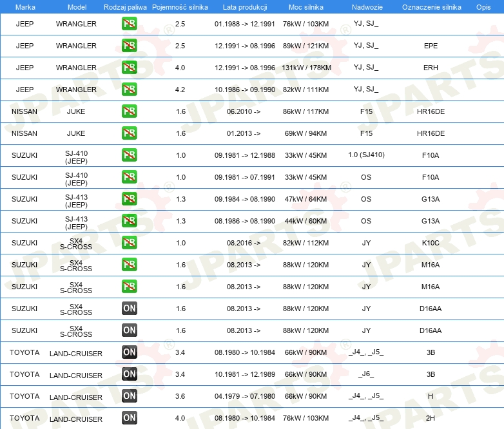Viewport: 504px width, 429px height.
Task: Click diesel ON icon in Land-Cruiser 08.1980 3B row
Action: pyautogui.click(x=129, y=352)
